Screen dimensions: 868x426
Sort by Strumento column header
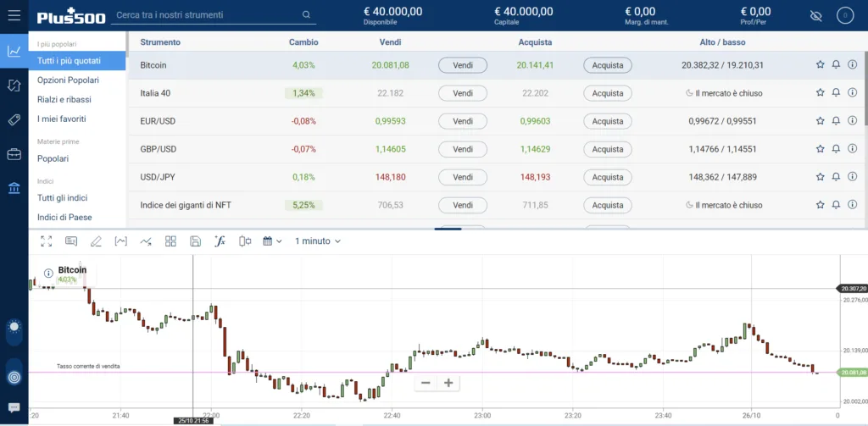click(x=160, y=42)
